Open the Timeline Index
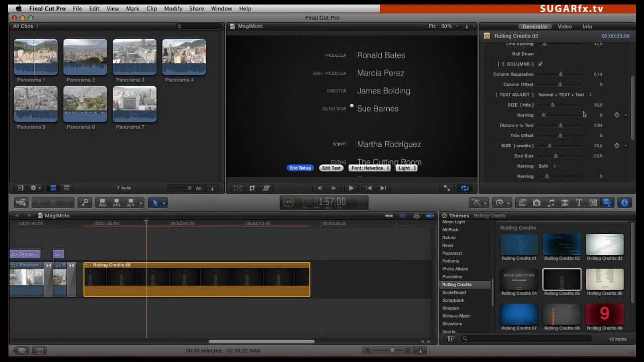This screenshot has width=644, height=362. pos(40,350)
